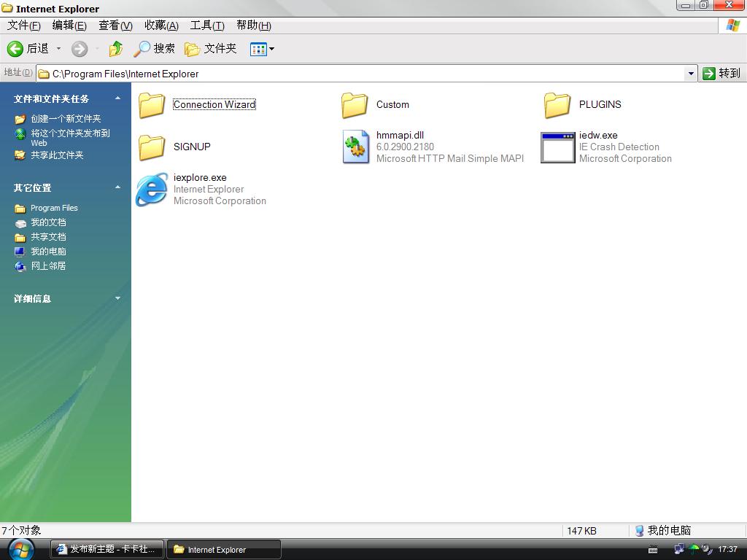Select the hmmapi.dll file icon
The image size is (747, 560).
point(355,147)
